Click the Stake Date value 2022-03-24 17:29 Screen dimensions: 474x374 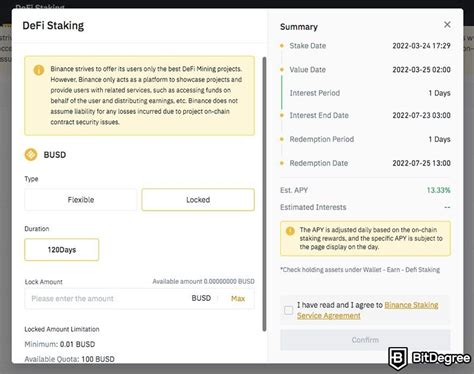coord(421,46)
